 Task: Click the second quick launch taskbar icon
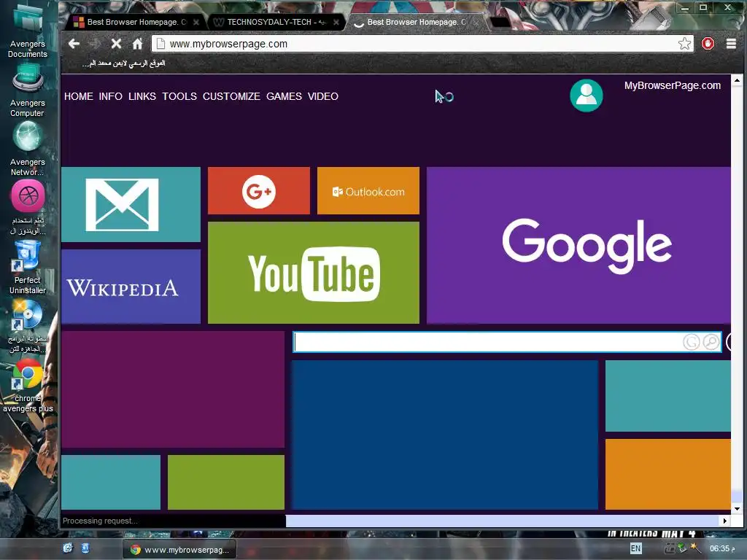coord(85,548)
